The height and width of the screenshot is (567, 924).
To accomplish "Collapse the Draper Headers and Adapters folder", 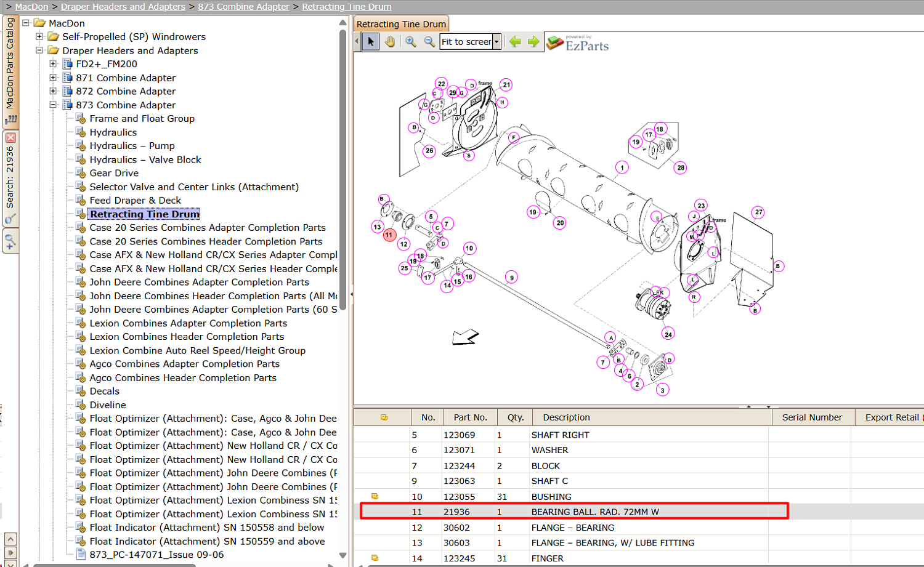I will coord(39,50).
